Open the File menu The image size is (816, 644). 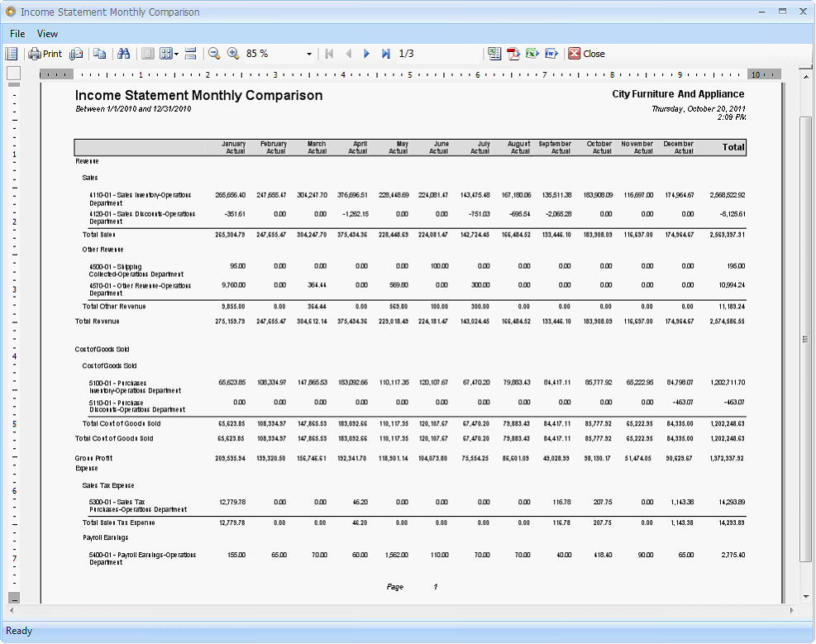(17, 34)
